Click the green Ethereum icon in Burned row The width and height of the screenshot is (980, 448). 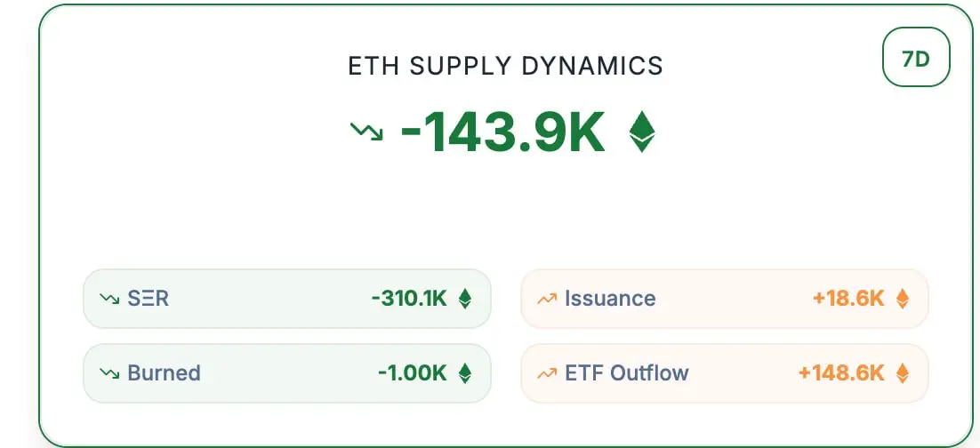pyautogui.click(x=464, y=373)
